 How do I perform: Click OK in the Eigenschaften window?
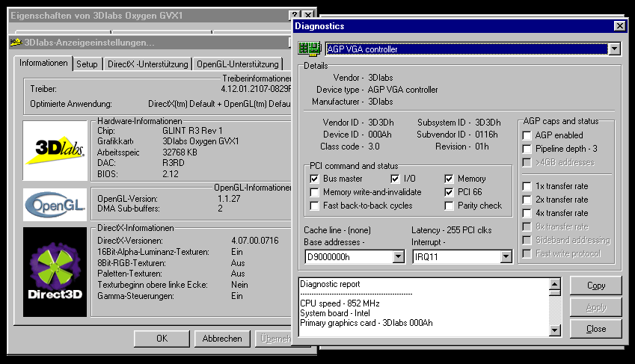(162, 339)
